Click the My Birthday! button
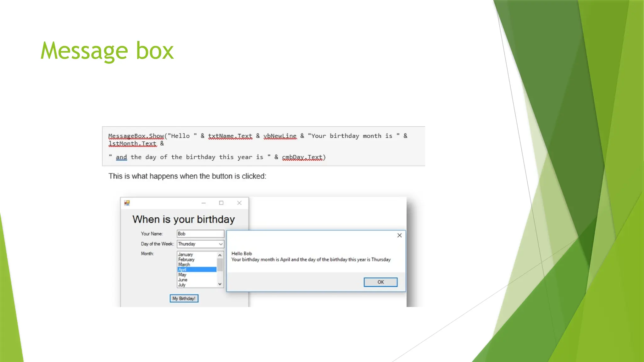 point(184,299)
